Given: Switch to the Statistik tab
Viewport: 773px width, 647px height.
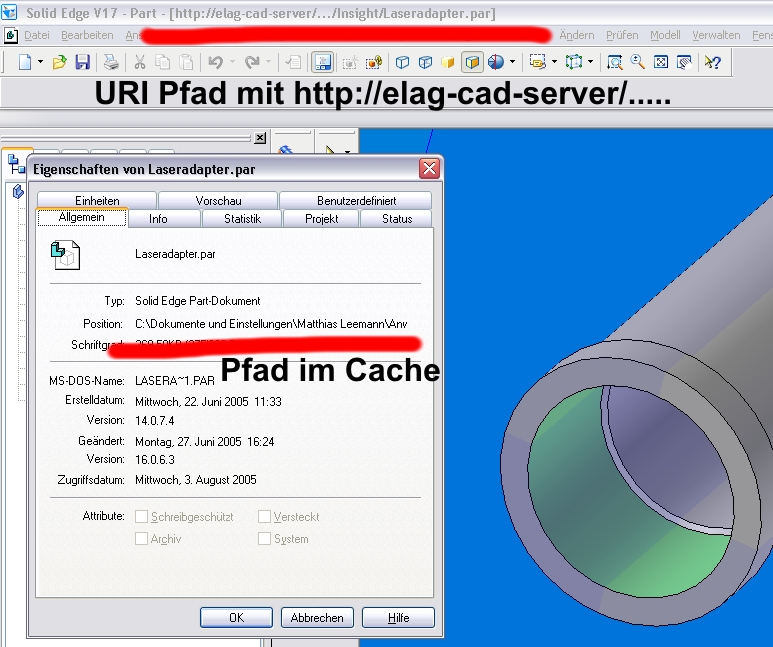Looking at the screenshot, I should (x=242, y=218).
